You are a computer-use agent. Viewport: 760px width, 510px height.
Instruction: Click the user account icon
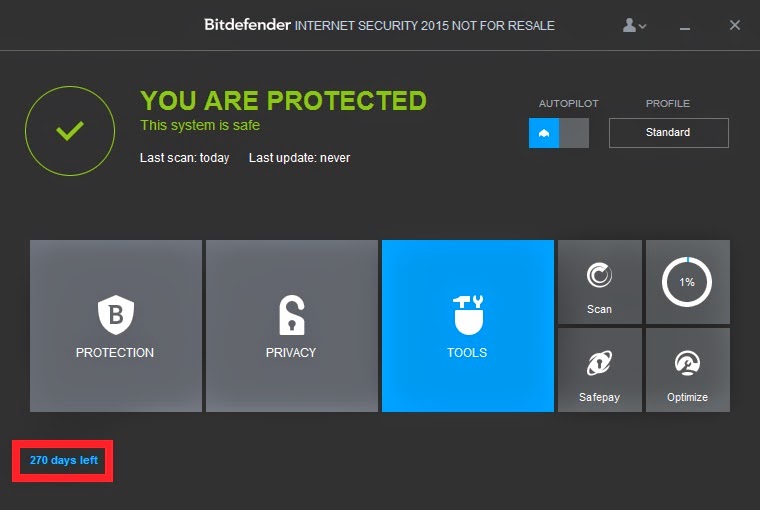tap(629, 25)
